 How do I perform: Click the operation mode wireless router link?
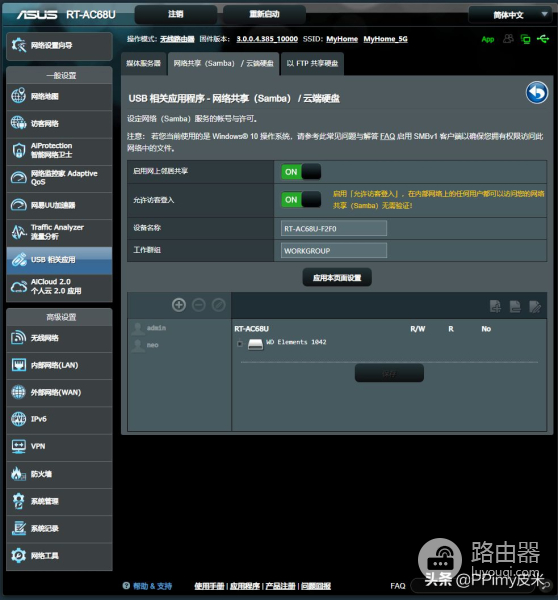coord(177,39)
